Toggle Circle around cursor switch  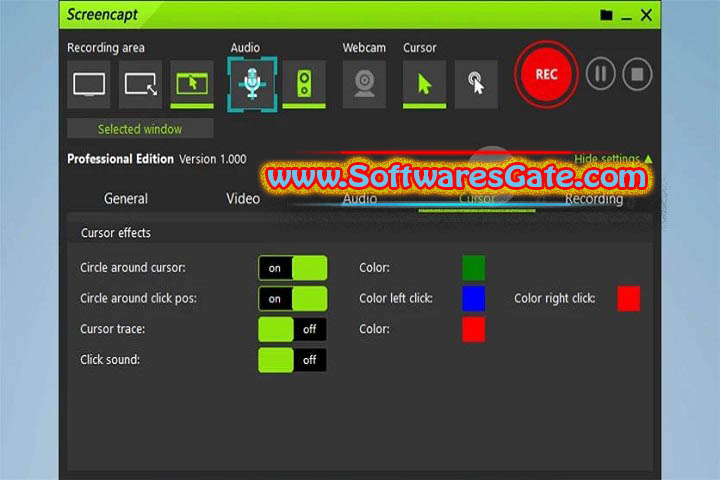(x=292, y=268)
